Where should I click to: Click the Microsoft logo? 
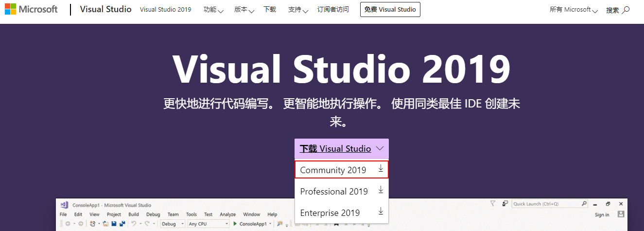pos(31,9)
